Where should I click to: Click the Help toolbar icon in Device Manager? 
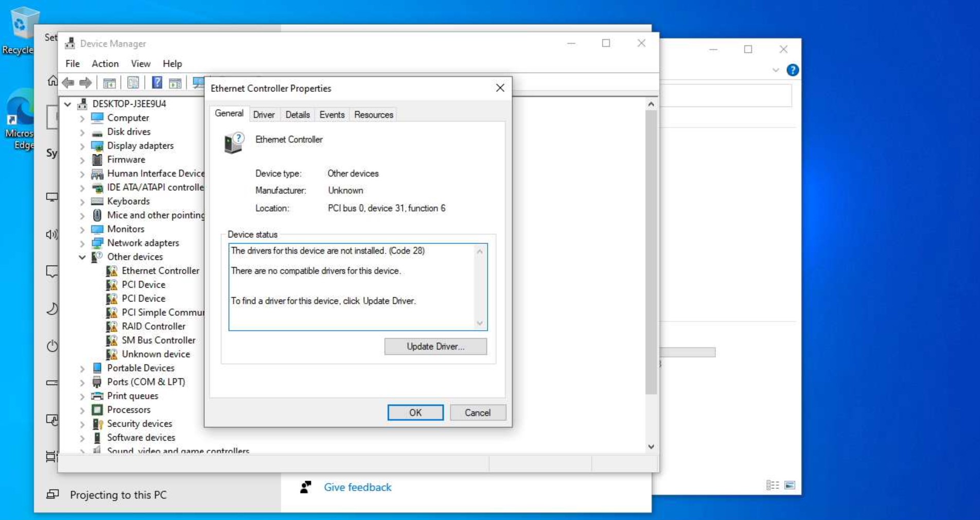pyautogui.click(x=157, y=83)
